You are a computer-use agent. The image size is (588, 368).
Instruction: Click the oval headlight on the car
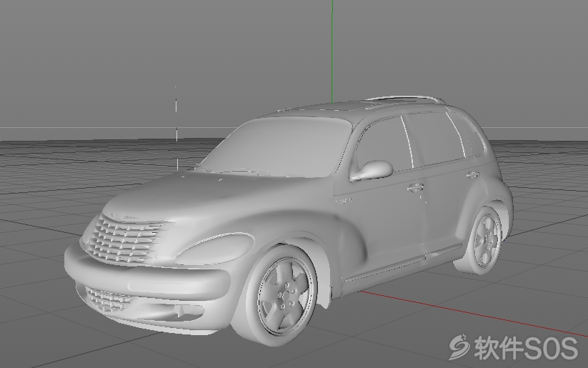click(x=215, y=249)
